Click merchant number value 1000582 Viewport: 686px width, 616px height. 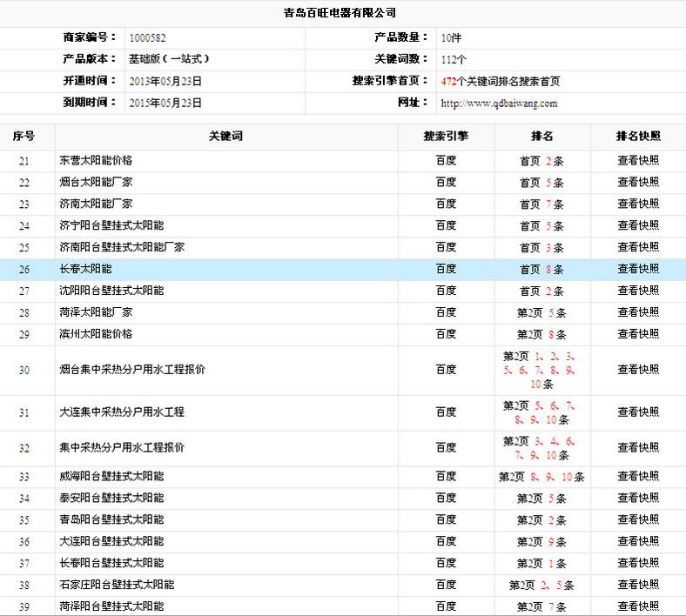click(147, 38)
